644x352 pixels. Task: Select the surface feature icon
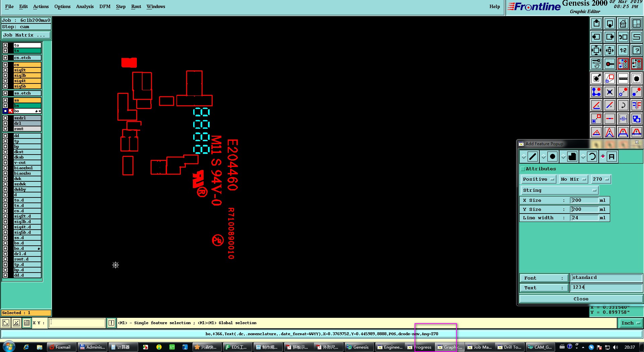[572, 157]
